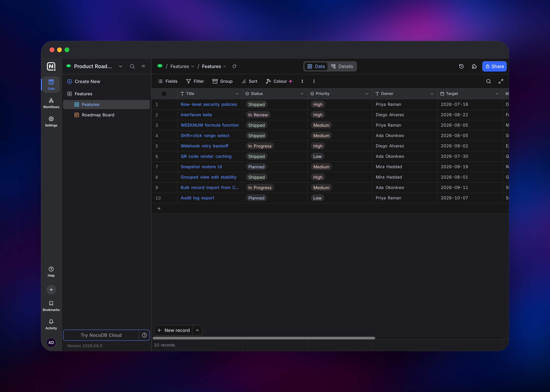Open the Status column dropdown arrow
The image size is (550, 392).
tap(302, 94)
